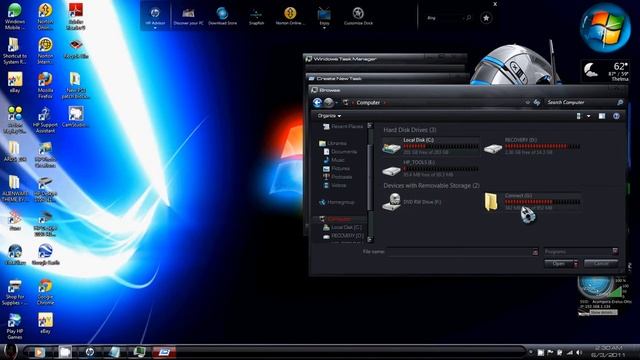Select the eBay desktop icon near Firefox
The height and width of the screenshot is (360, 640).
(x=15, y=82)
